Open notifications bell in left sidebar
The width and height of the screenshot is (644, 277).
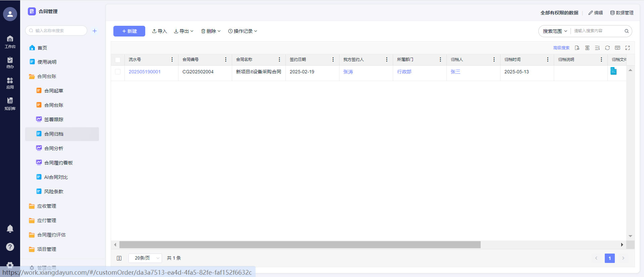tap(10, 228)
